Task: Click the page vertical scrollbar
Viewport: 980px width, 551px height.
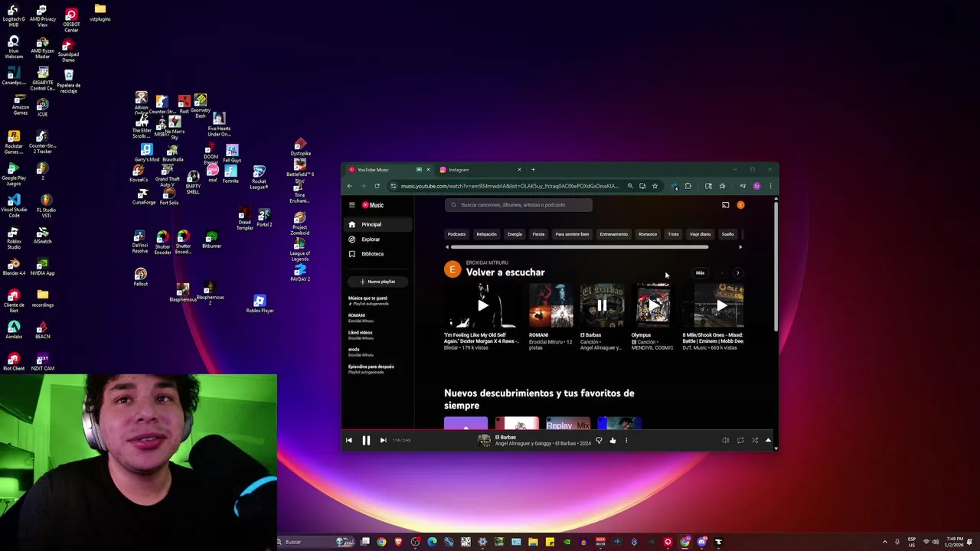Action: [x=776, y=268]
